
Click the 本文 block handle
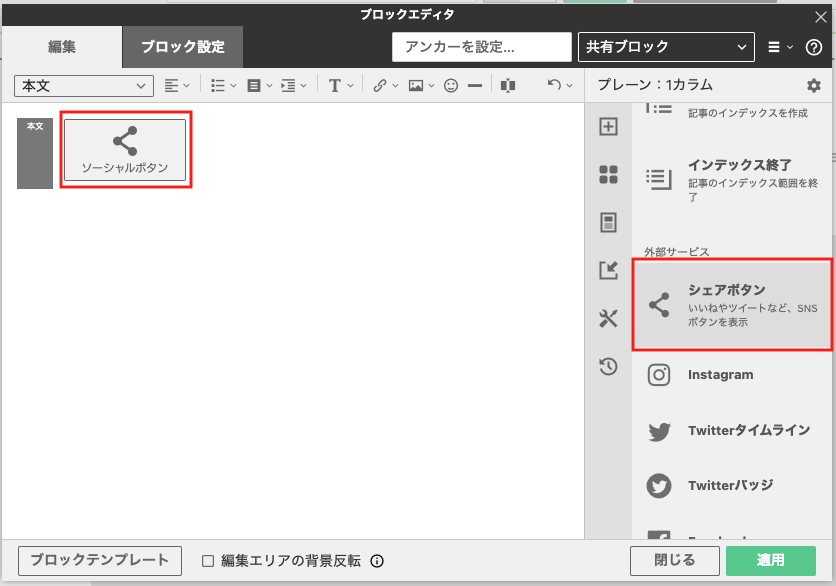(35, 153)
